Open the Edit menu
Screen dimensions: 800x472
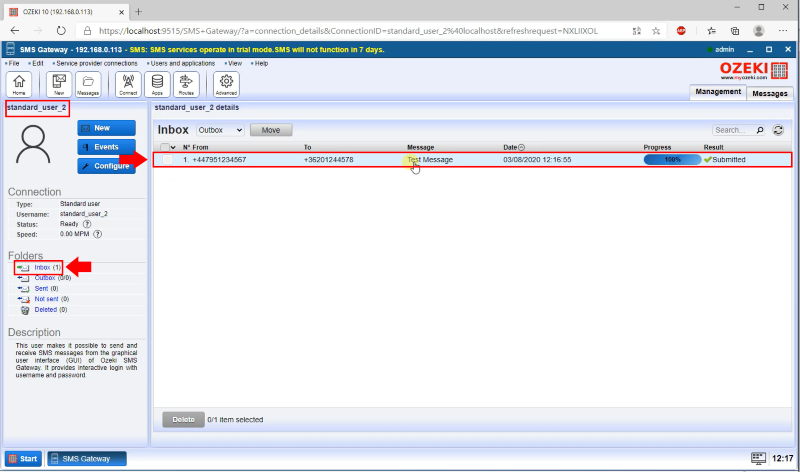[36, 63]
